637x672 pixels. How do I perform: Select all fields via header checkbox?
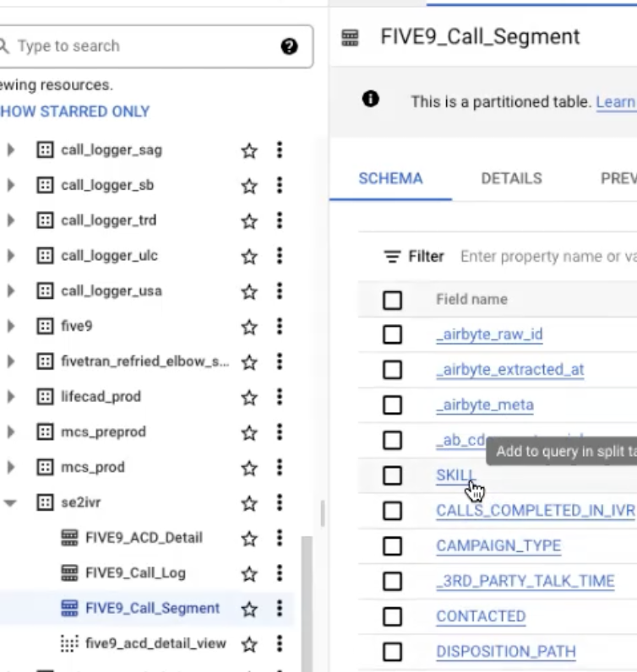click(392, 300)
